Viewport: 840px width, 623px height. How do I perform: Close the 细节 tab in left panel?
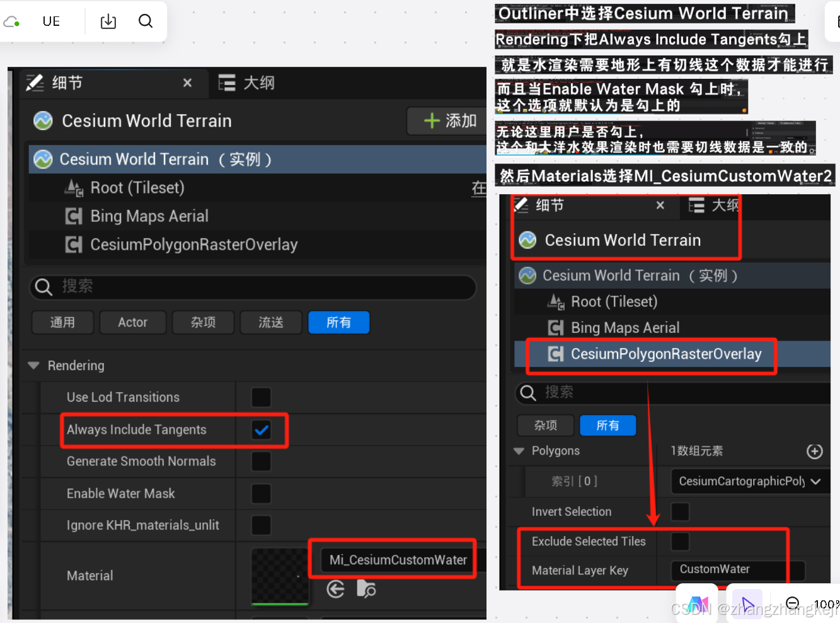[x=187, y=83]
